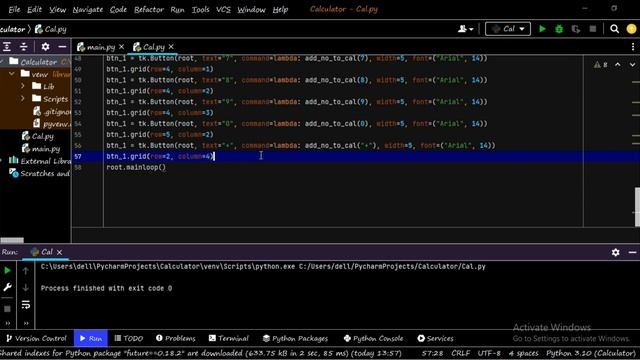This screenshot has width=640, height=360.
Task: Open the Services tool window
Action: click(435, 338)
